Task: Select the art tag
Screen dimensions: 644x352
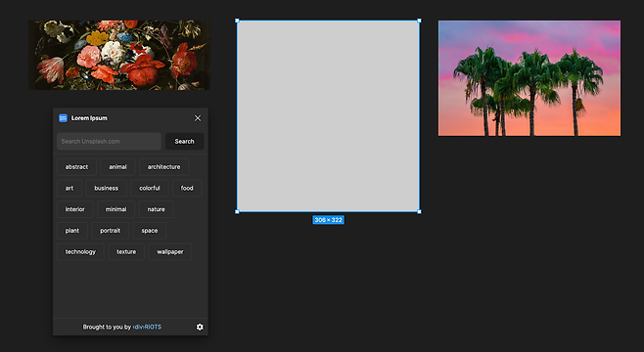Action: (x=69, y=189)
